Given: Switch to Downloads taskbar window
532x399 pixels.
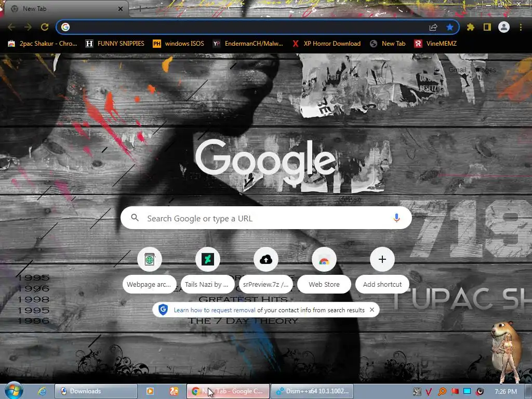Looking at the screenshot, I should click(x=96, y=391).
